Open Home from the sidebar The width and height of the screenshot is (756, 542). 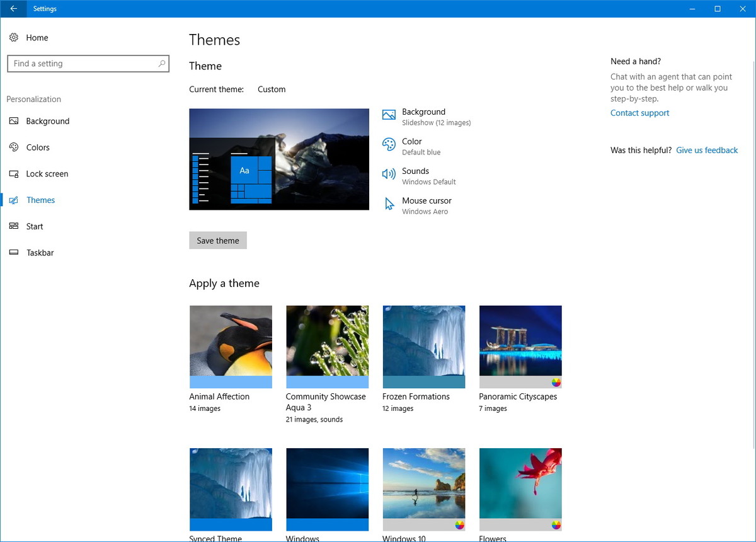tap(37, 38)
